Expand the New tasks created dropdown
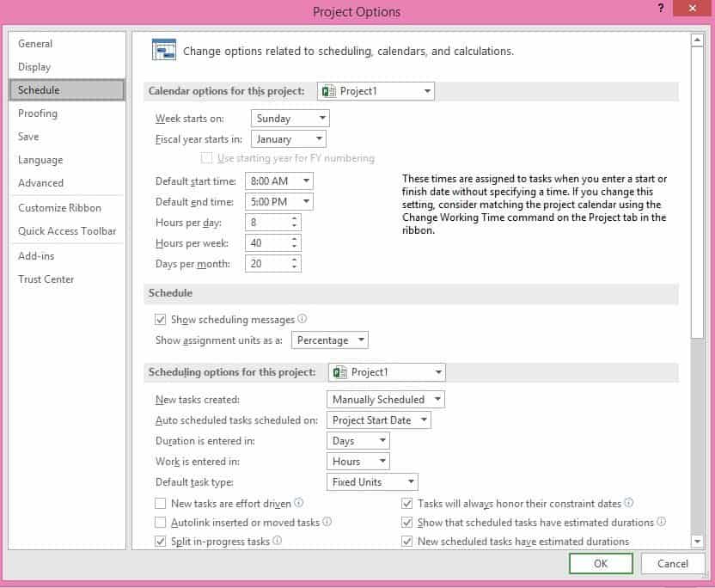This screenshot has height=588, width=715. click(x=386, y=400)
